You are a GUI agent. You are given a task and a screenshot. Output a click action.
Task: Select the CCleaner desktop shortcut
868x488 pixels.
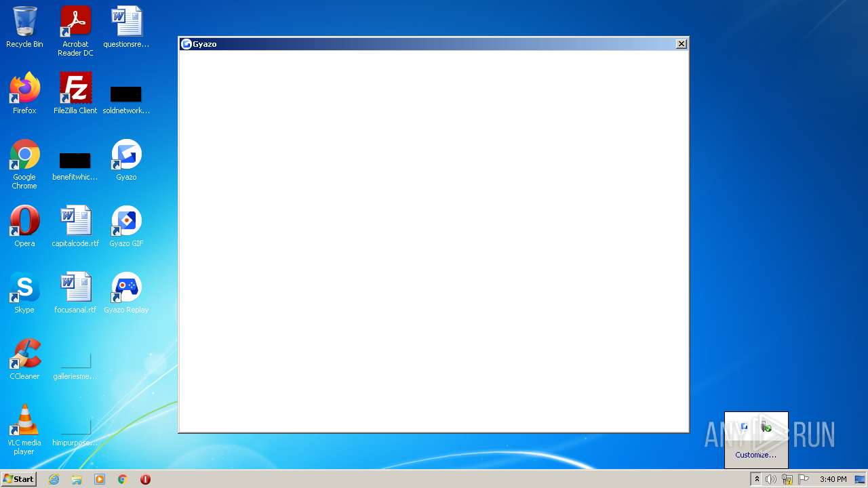click(x=24, y=359)
